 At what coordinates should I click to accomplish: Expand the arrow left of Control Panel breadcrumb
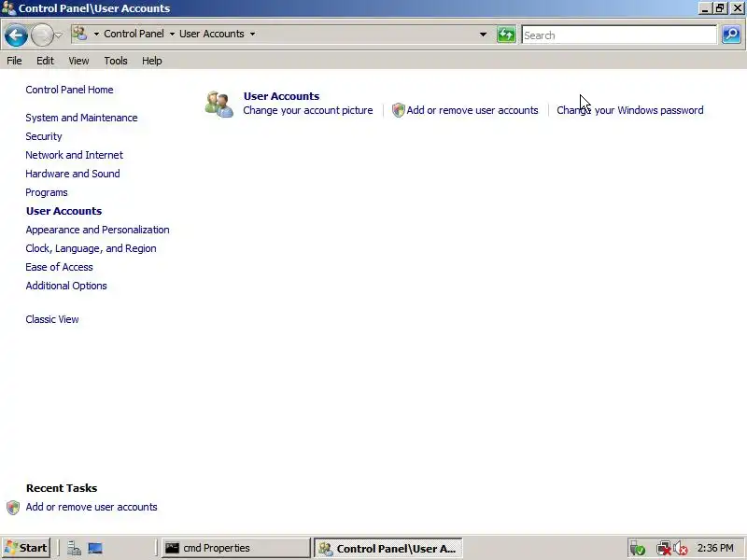click(96, 35)
